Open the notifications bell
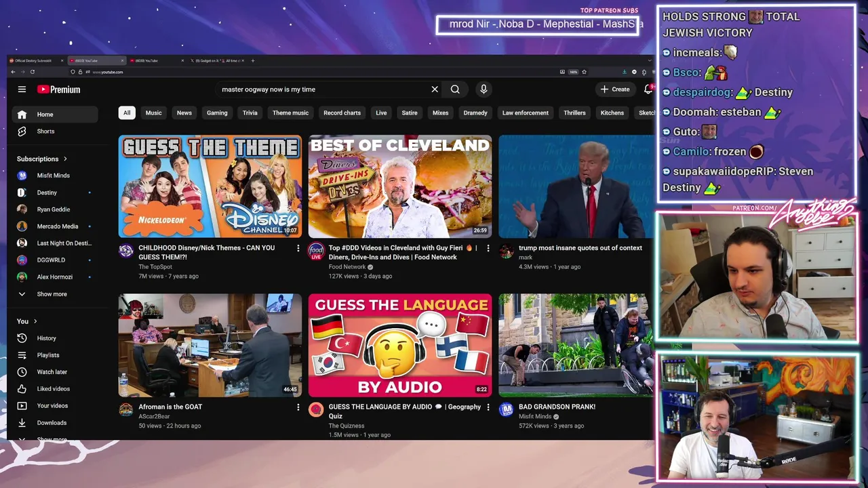This screenshot has height=488, width=868. 648,89
